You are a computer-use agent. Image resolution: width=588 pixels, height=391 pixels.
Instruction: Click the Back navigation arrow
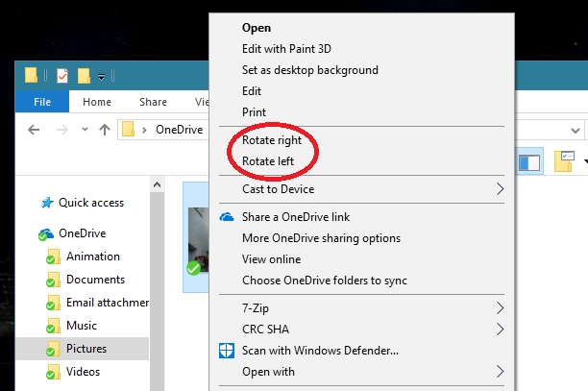coord(34,130)
